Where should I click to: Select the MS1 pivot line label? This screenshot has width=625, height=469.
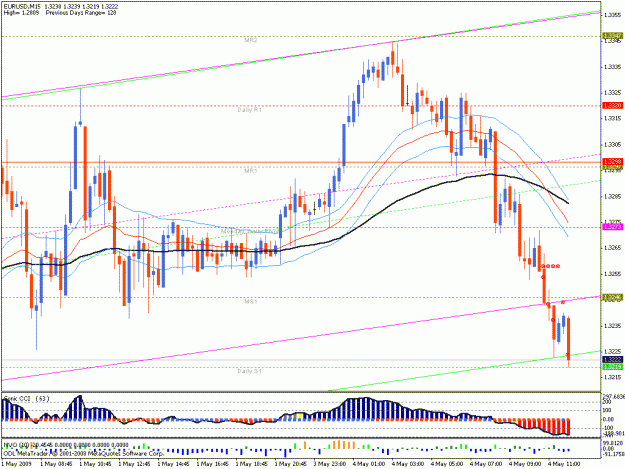point(251,302)
